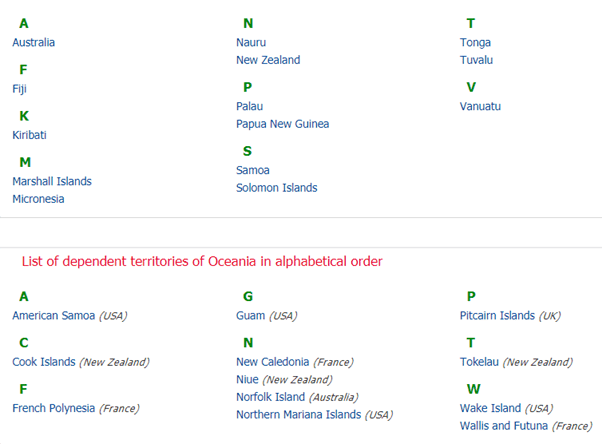
Task: Open the Norfolk Island link
Action: 270,397
